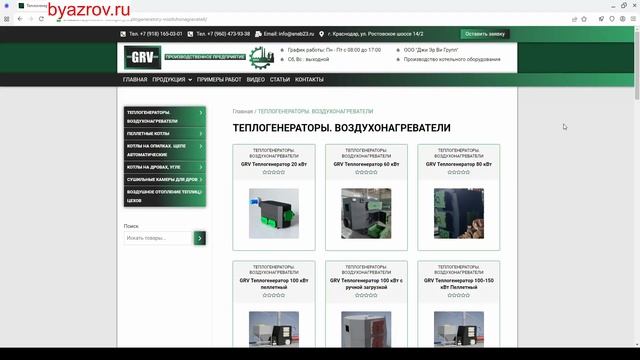
Task: Call phone number +7 (960) 473-93-38
Action: click(x=219, y=34)
